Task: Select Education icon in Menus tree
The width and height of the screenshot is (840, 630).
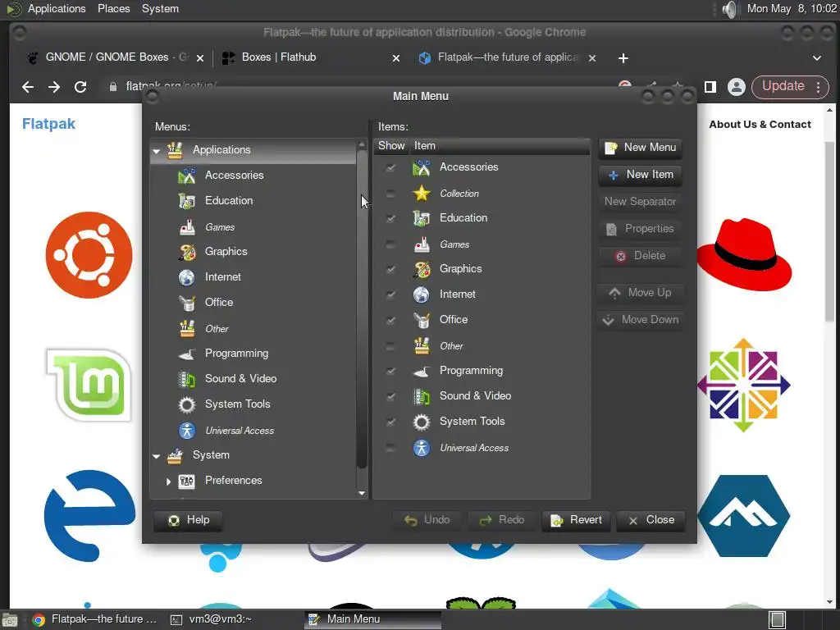Action: click(187, 201)
